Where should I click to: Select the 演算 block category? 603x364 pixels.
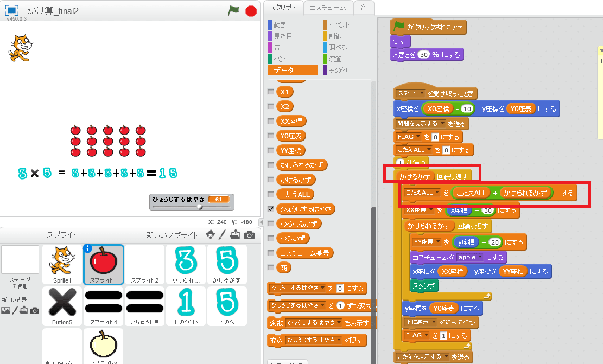(335, 59)
